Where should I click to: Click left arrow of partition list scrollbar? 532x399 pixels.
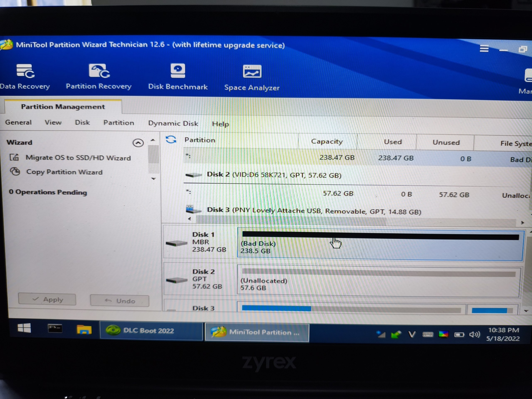click(190, 219)
